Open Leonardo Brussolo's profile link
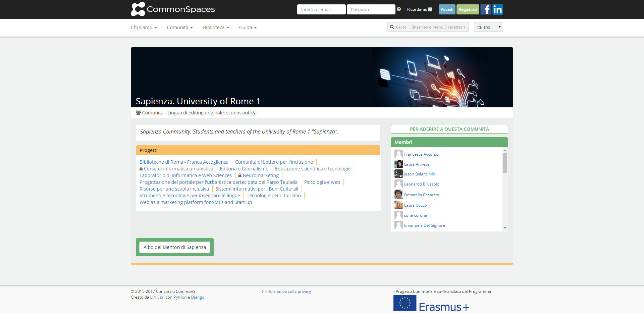The image size is (644, 313). pyautogui.click(x=422, y=184)
